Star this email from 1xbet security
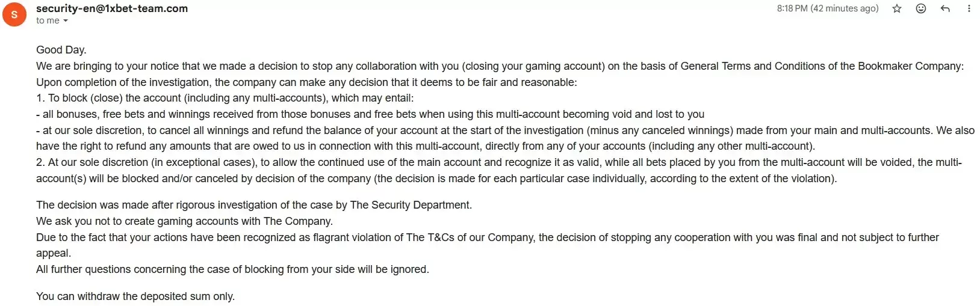The width and height of the screenshot is (980, 306). (897, 8)
